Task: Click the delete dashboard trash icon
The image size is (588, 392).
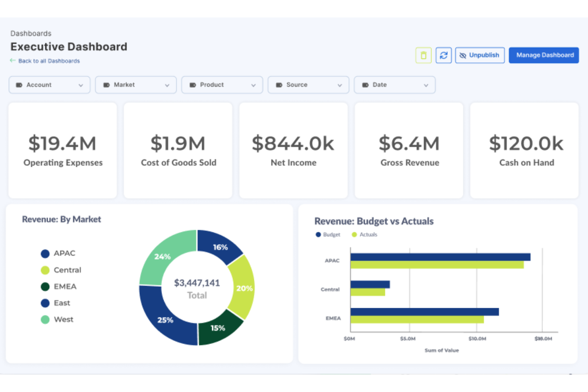Action: pos(424,55)
